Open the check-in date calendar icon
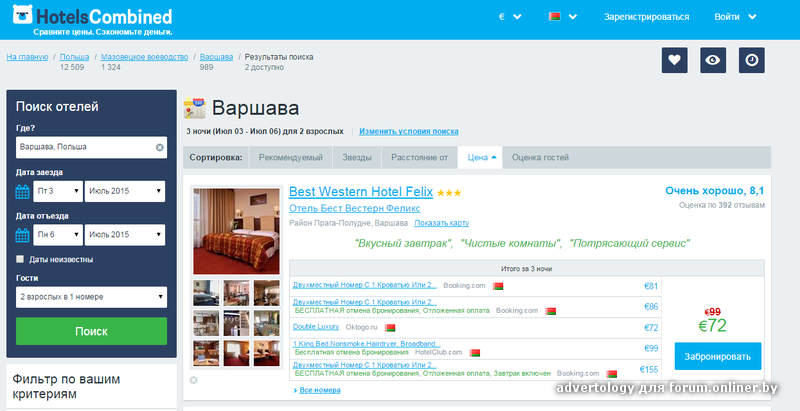Screen dimensions: 800x411 pyautogui.click(x=22, y=192)
